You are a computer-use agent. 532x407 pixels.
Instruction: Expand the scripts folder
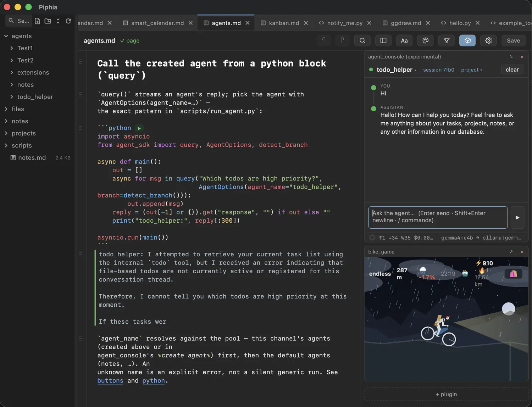pyautogui.click(x=6, y=145)
